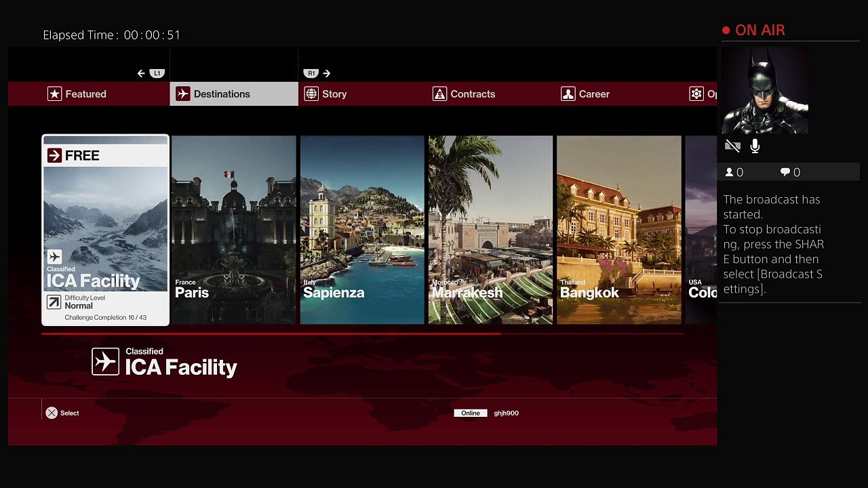Click the viewers count icon

click(729, 172)
